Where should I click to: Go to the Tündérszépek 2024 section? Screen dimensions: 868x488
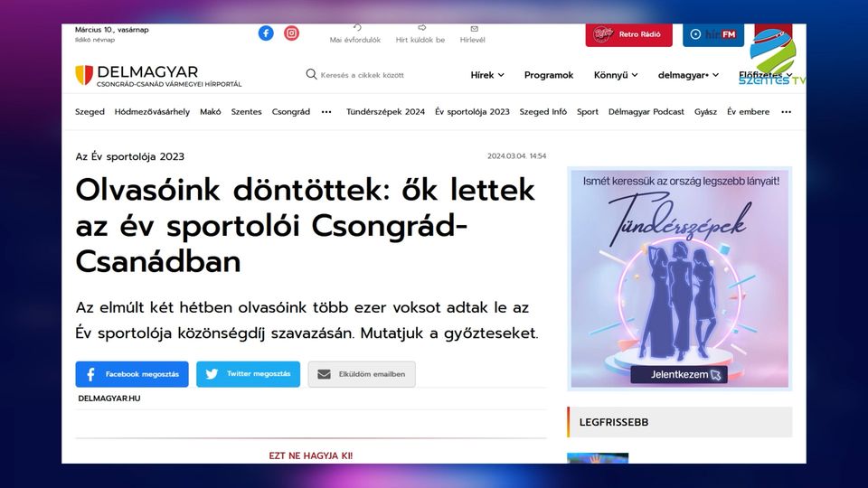(385, 112)
